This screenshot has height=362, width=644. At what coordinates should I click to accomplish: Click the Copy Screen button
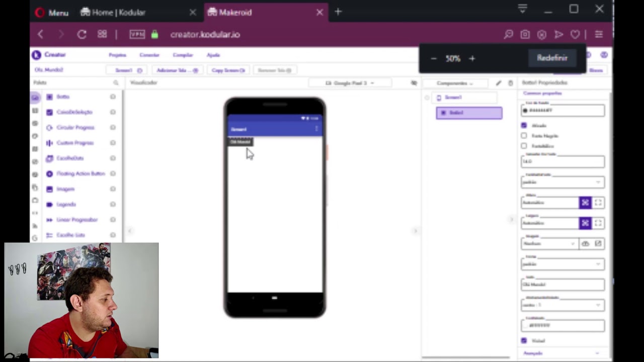228,70
